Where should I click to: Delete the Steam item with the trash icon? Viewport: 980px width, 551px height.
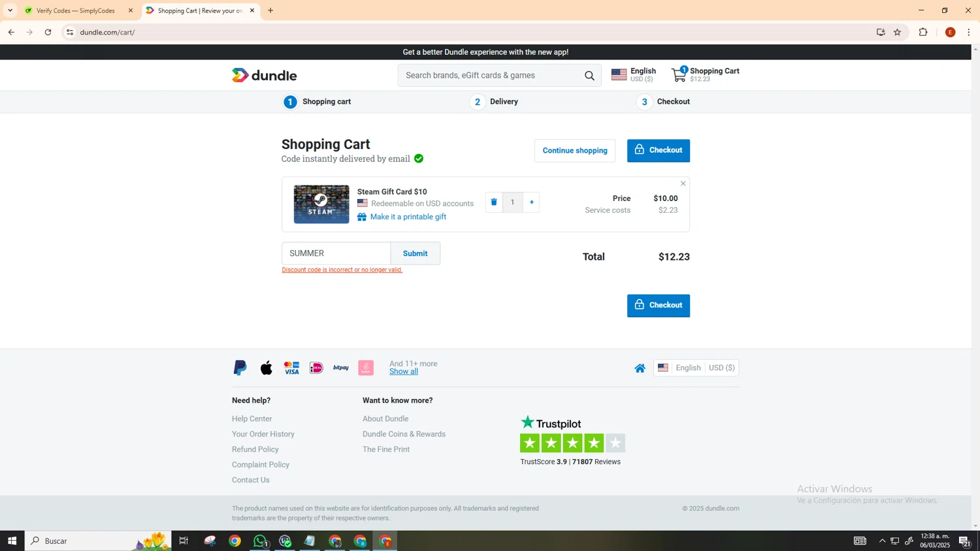tap(494, 202)
